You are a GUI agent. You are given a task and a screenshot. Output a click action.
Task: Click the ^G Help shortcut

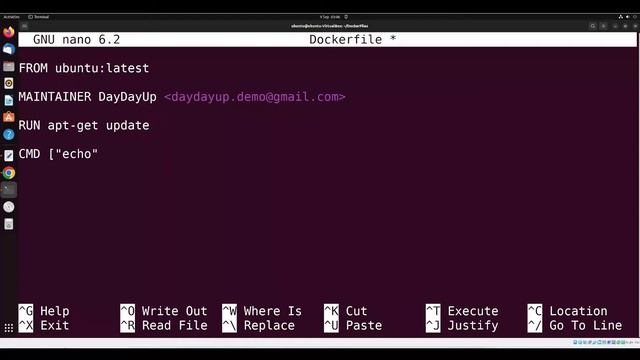coord(44,311)
